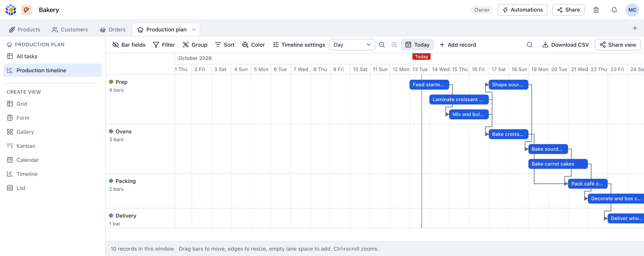Select the Laminate croissant bar
Image resolution: width=644 pixels, height=256 pixels.
pos(459,100)
